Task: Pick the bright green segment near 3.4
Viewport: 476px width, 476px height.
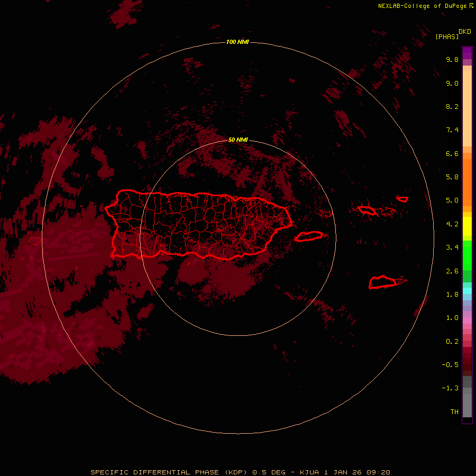Action: click(467, 255)
